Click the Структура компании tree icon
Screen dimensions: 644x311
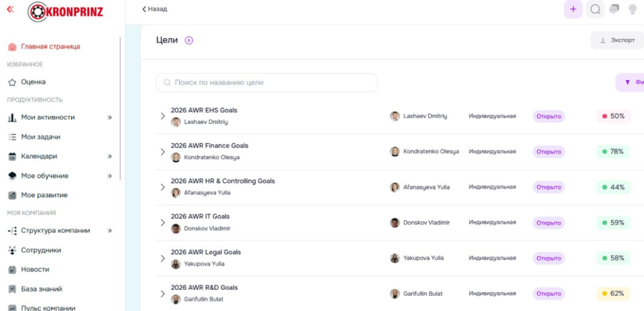(13, 231)
